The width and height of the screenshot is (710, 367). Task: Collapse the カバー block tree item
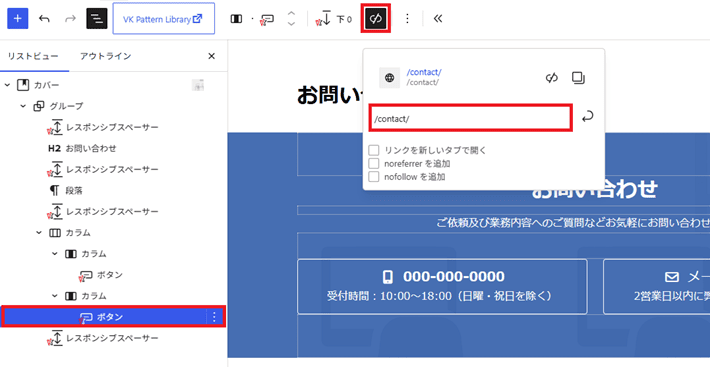coord(7,85)
